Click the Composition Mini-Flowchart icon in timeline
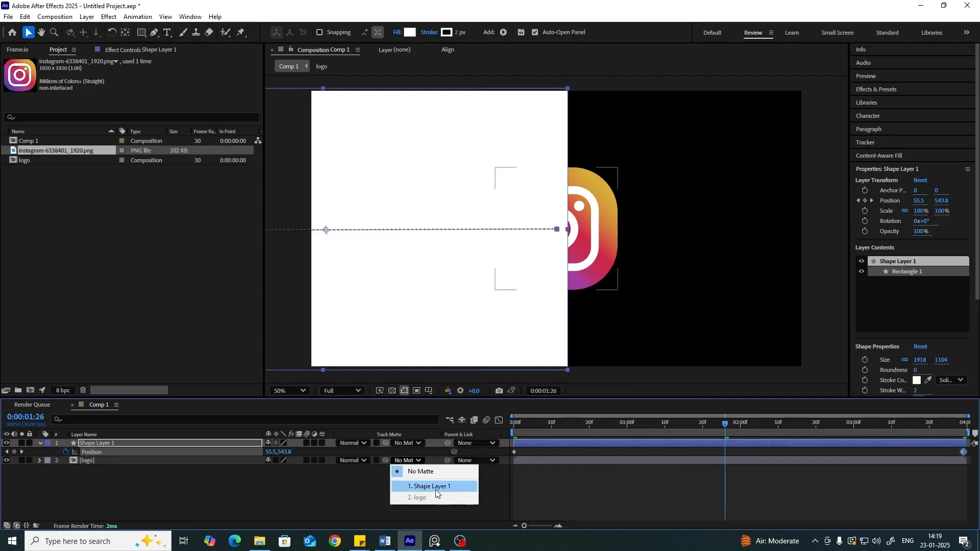 tap(450, 420)
